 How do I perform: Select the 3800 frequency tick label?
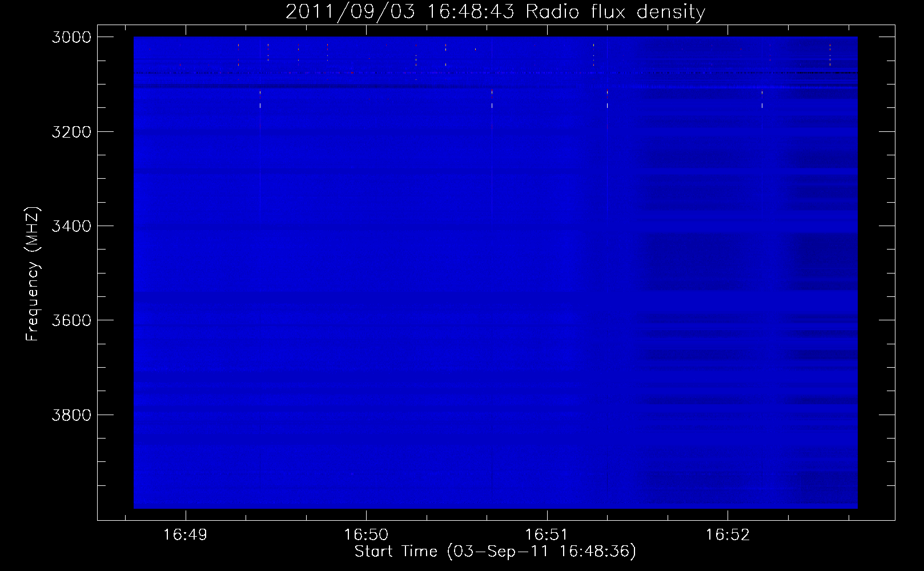coord(71,415)
